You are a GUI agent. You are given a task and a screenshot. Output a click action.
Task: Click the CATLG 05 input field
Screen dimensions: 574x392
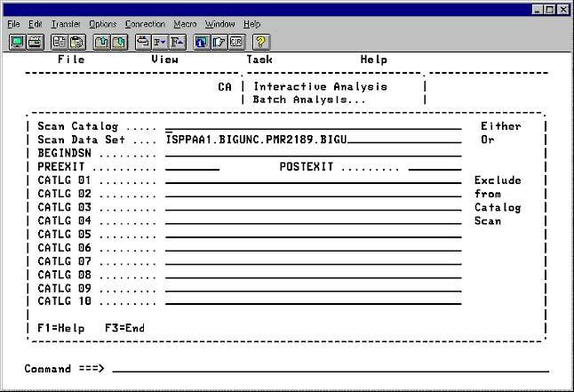coord(314,235)
